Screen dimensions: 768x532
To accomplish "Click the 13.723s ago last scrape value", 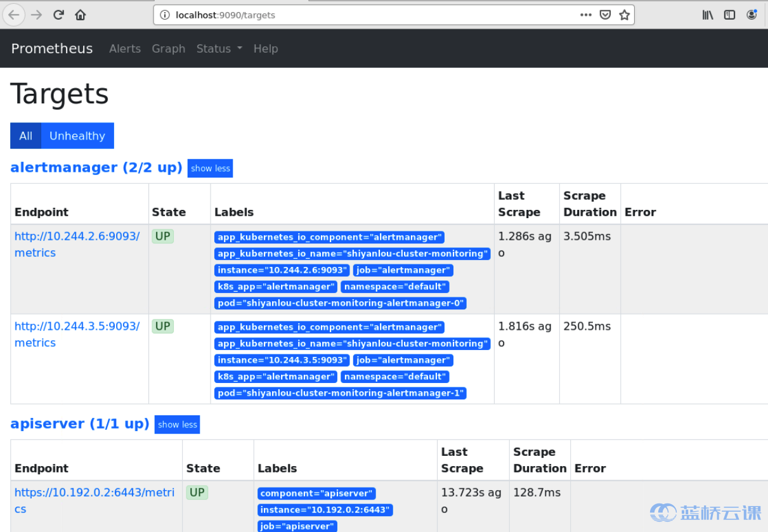I will (x=472, y=501).
